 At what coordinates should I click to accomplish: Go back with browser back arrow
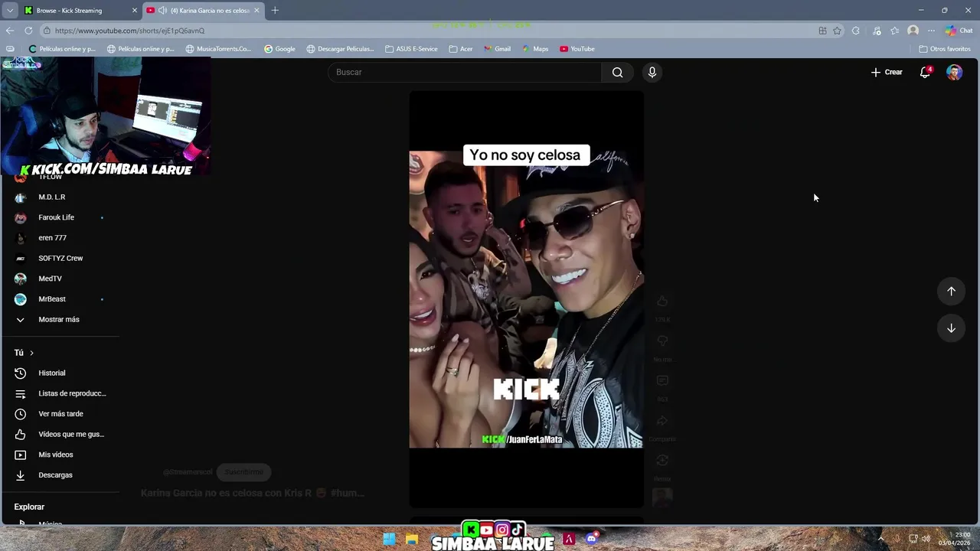point(10,31)
